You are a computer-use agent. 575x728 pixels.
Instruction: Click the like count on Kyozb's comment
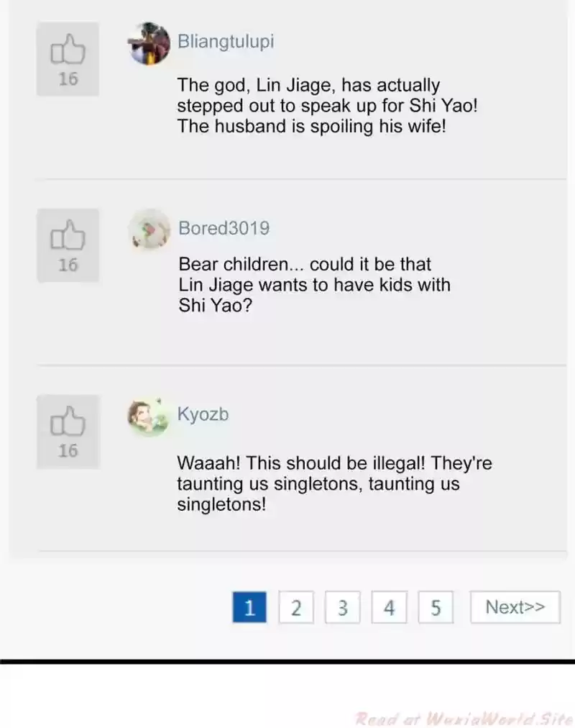pyautogui.click(x=68, y=451)
